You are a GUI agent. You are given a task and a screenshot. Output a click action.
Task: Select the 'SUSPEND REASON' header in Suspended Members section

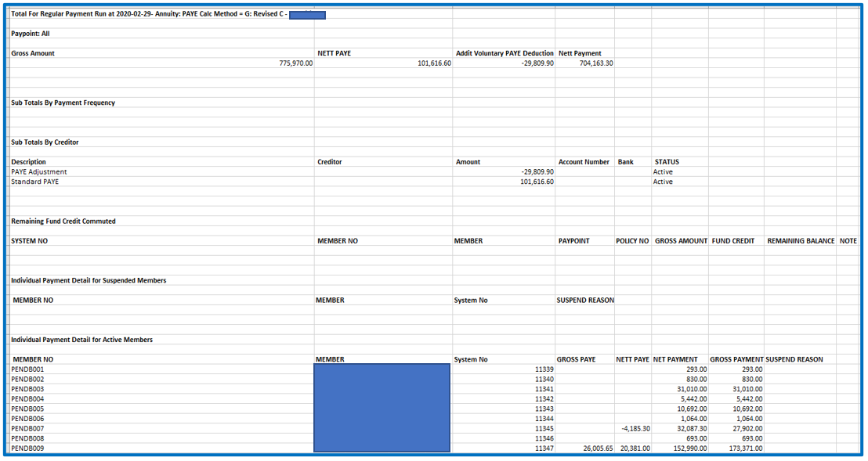tap(585, 300)
